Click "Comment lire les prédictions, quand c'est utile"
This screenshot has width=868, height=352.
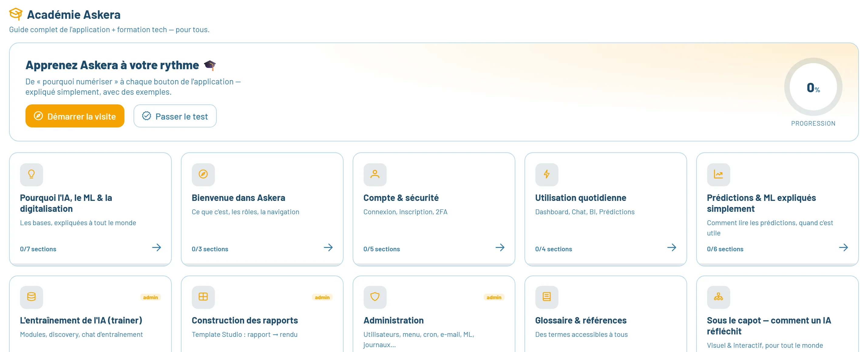point(770,228)
